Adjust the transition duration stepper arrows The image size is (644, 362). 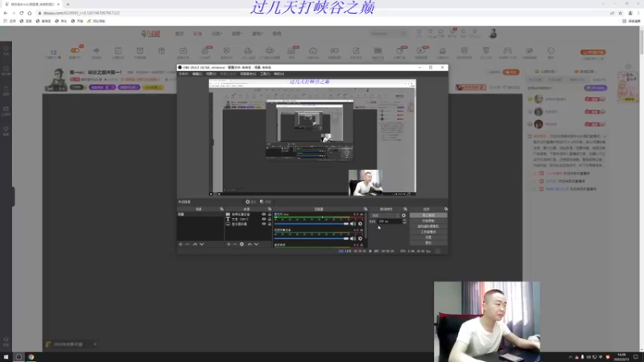click(404, 221)
